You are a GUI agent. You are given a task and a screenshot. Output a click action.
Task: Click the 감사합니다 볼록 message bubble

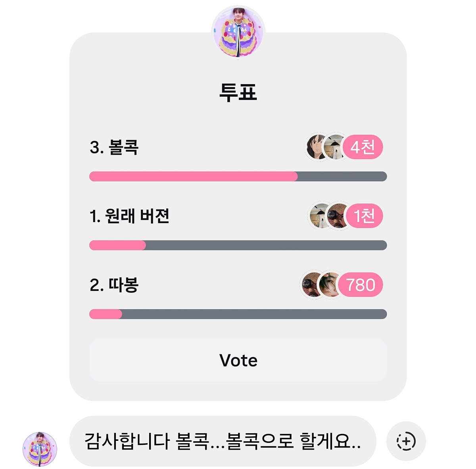[x=222, y=441]
